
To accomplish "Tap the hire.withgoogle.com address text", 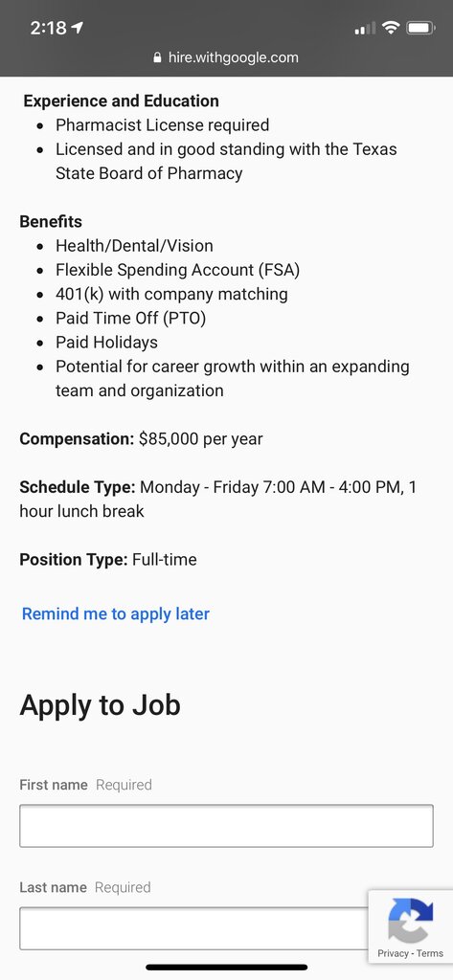I will coord(234,58).
